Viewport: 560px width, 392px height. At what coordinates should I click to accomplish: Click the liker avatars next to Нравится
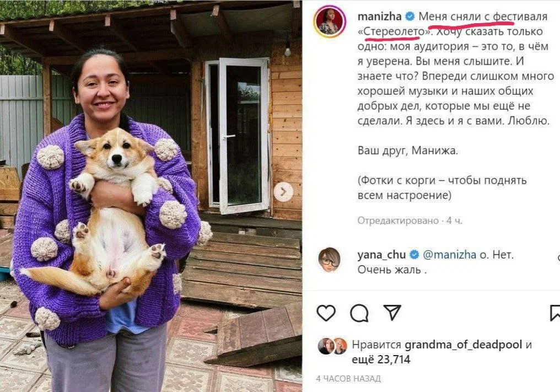[x=332, y=346]
